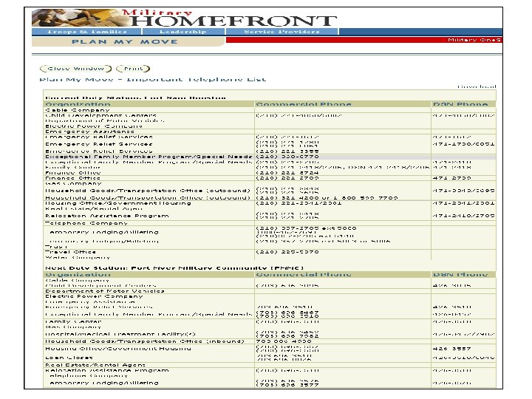532x399 pixels.
Task: Open the Service Providers tab
Action: tap(282, 32)
